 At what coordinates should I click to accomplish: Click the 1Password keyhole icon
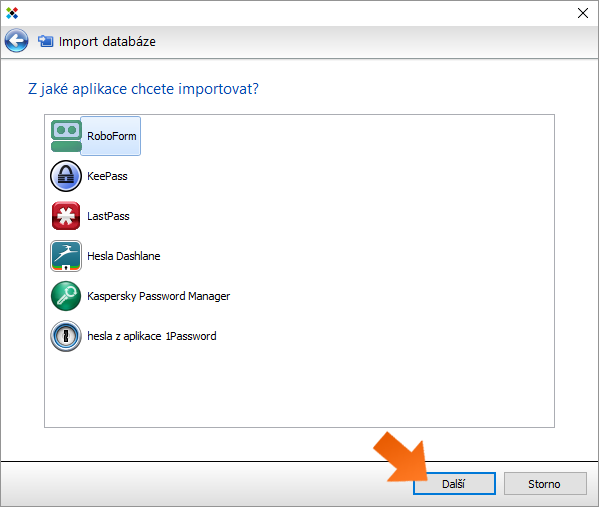pos(66,336)
